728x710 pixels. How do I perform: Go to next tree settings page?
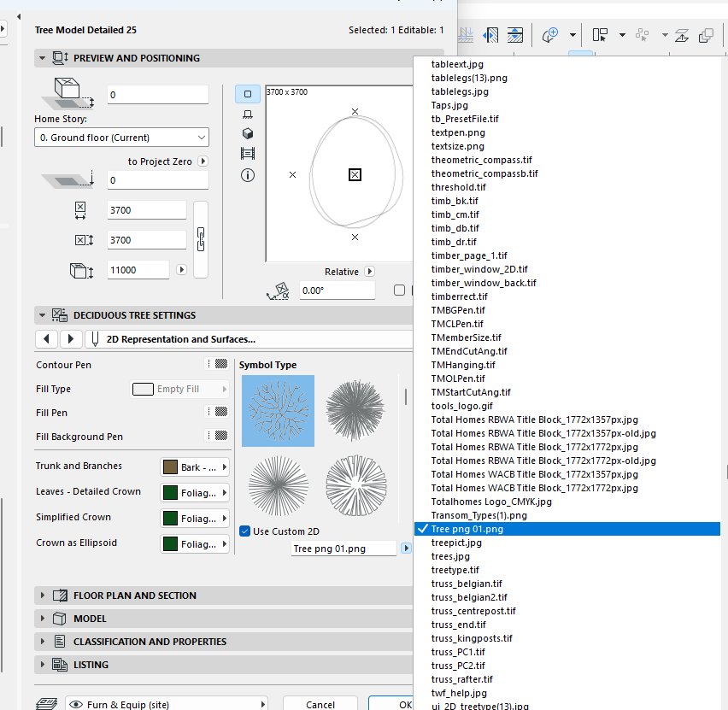point(72,339)
